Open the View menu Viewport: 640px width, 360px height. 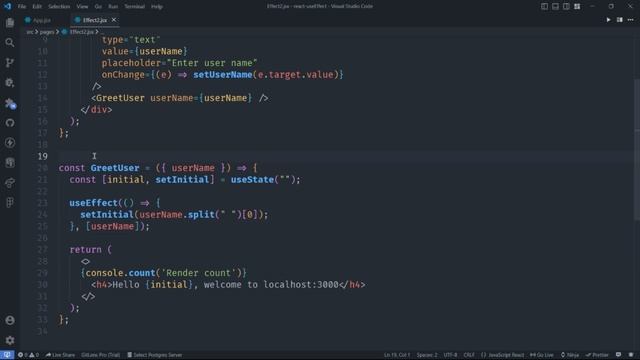point(82,7)
